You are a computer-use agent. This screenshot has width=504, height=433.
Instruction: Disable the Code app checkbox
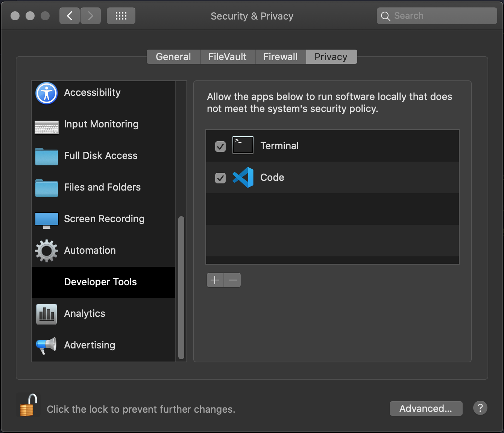(220, 178)
